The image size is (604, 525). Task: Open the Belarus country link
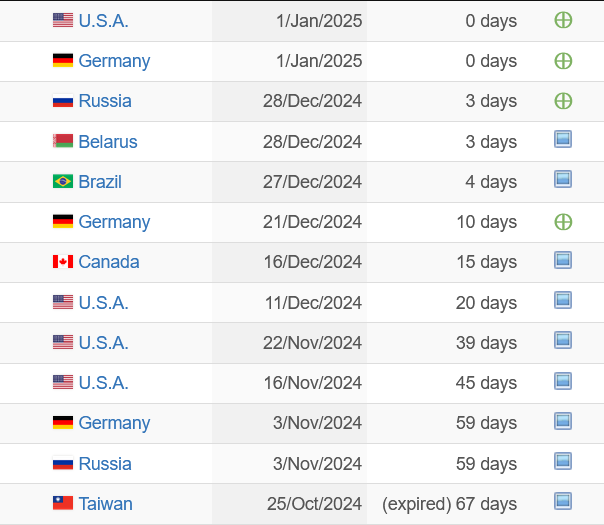pyautogui.click(x=108, y=141)
